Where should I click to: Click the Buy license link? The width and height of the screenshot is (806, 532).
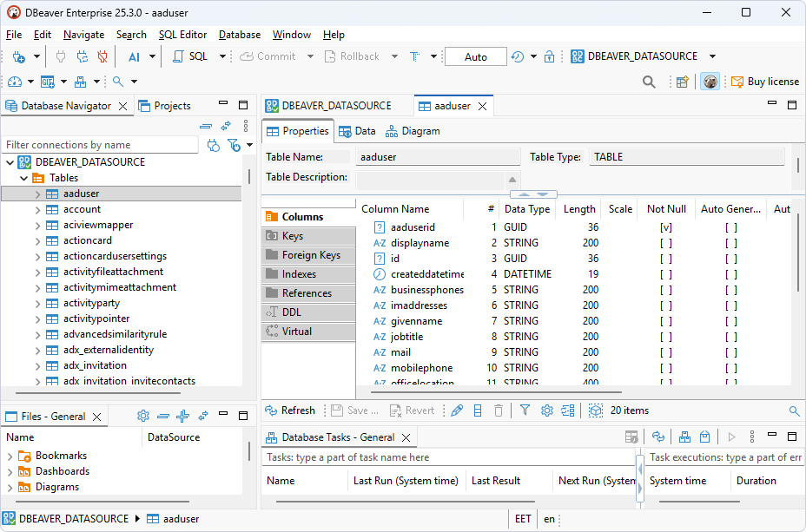point(771,81)
